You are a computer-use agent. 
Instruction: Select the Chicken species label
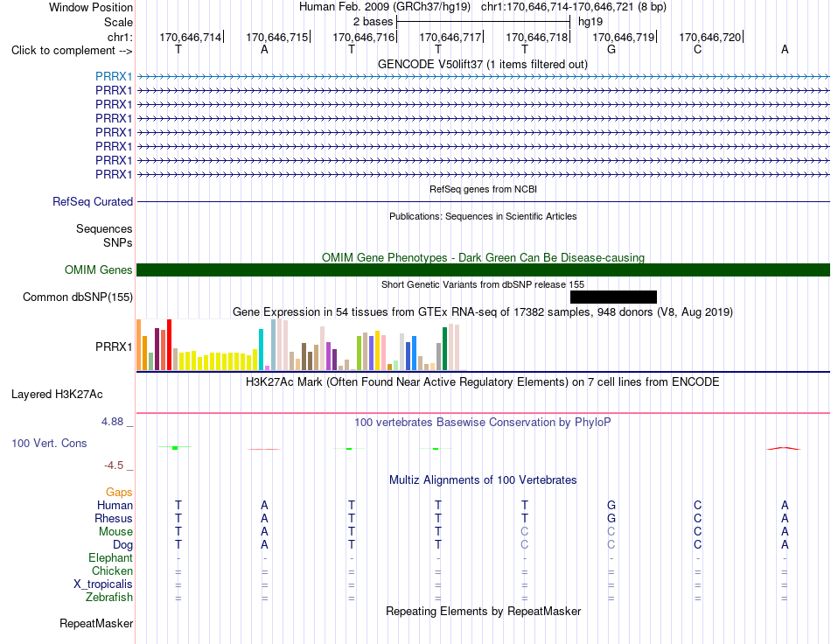(x=112, y=570)
